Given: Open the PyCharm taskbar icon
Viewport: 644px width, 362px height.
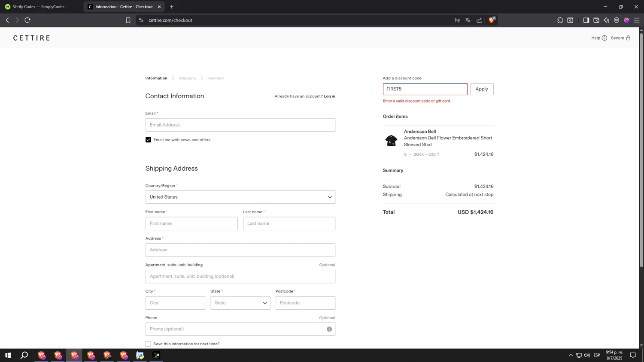Looking at the screenshot, I should [x=156, y=355].
